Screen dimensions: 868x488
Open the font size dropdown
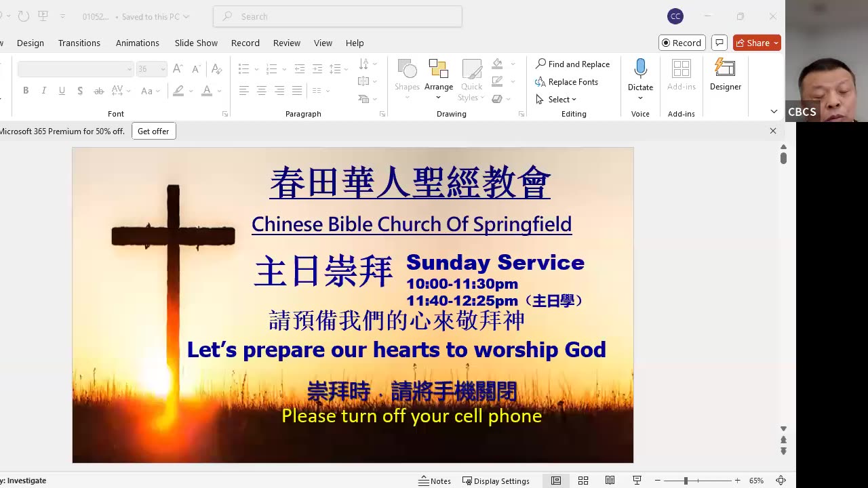coord(163,69)
